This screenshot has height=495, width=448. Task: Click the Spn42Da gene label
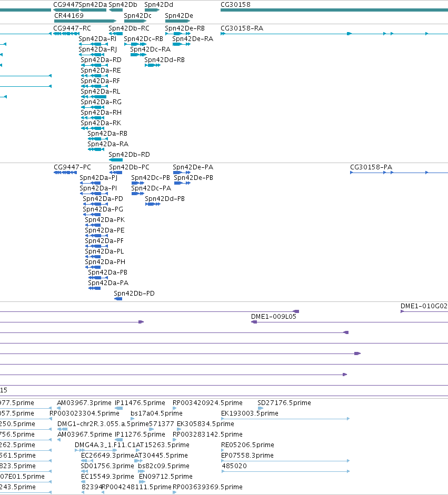[93, 5]
